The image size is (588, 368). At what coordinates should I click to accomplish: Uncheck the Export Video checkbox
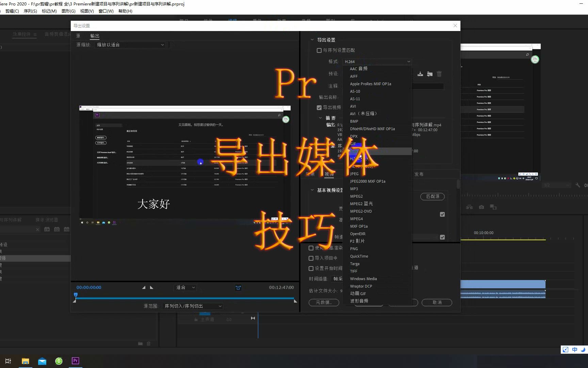319,108
